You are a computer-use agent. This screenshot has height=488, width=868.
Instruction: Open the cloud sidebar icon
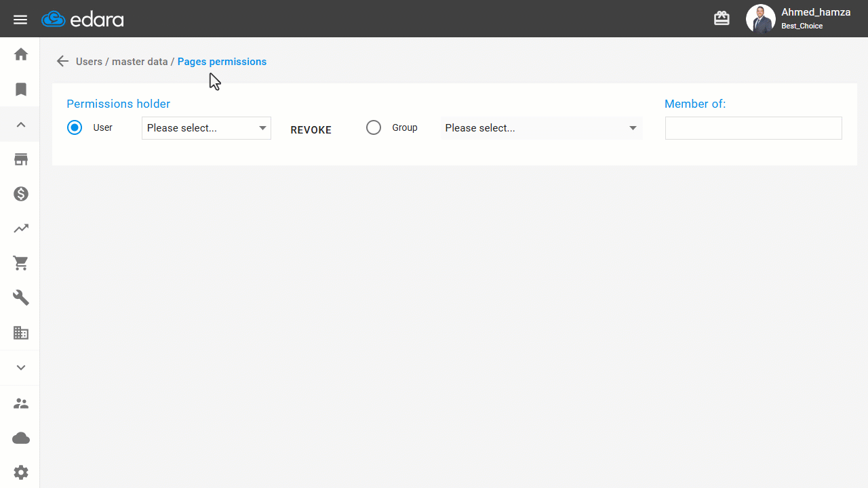click(21, 438)
